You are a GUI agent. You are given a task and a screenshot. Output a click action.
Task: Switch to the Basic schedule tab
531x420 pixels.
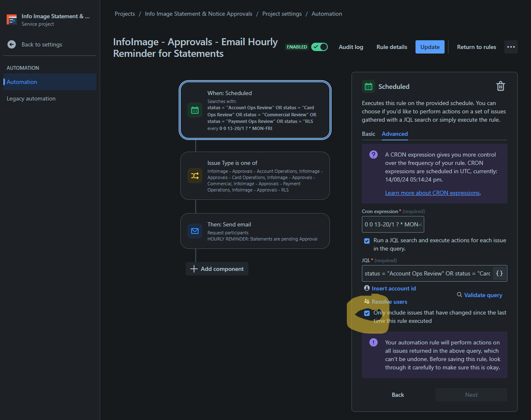[x=368, y=134]
